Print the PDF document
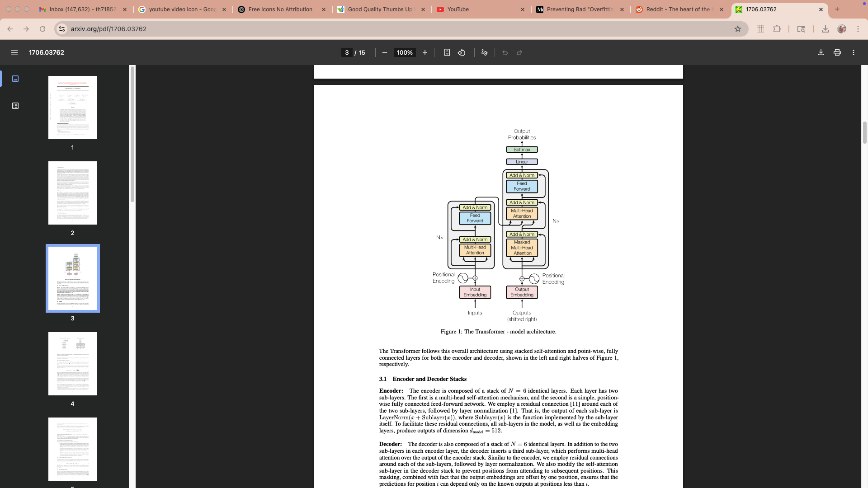The image size is (868, 488). 837,52
